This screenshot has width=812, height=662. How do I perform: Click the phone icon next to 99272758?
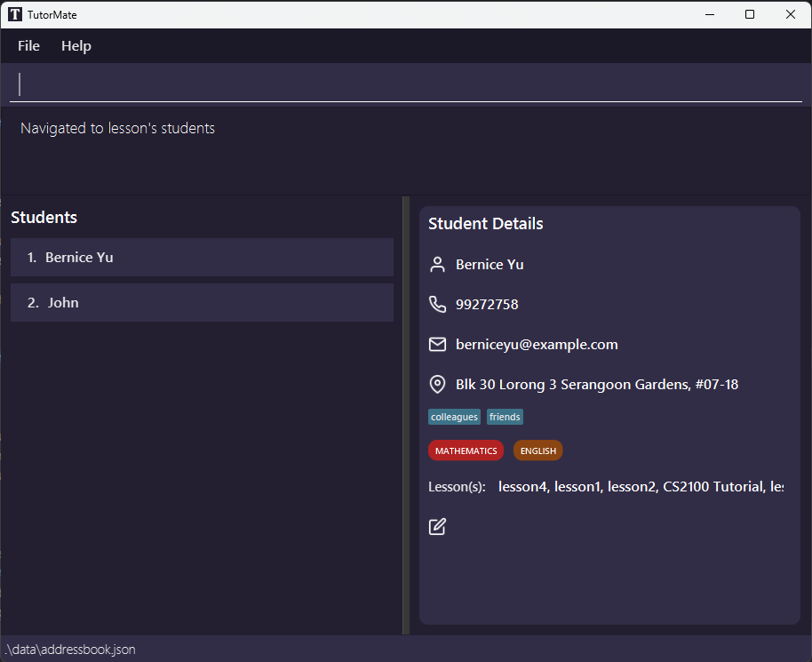coord(437,304)
